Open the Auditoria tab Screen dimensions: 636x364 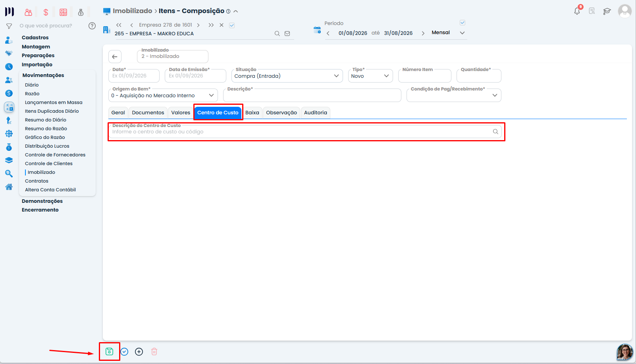coord(316,113)
